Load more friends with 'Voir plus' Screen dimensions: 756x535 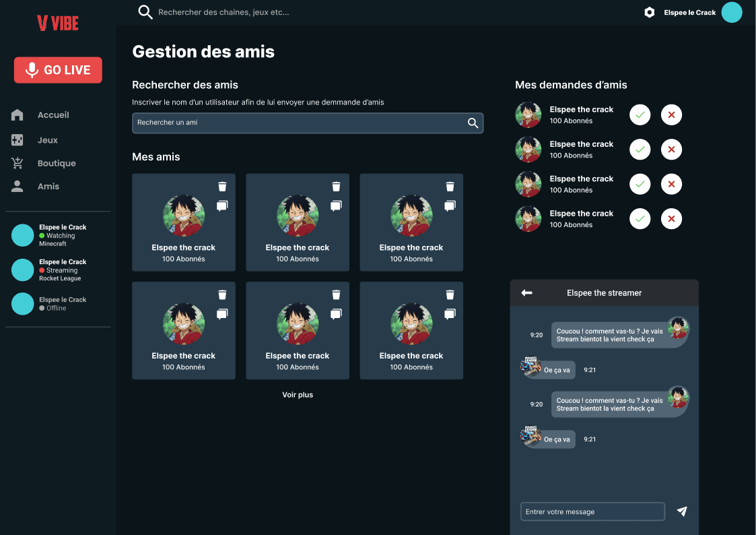(298, 395)
